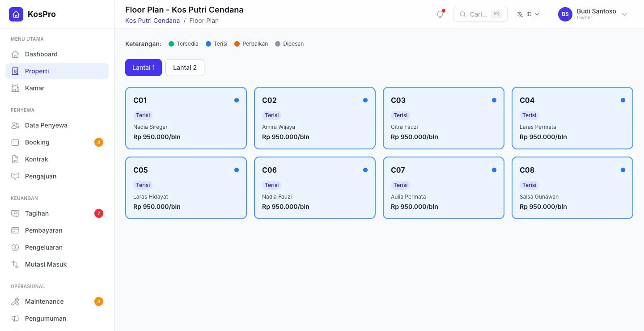
Task: Expand the ID language dropdown
Action: pos(528,14)
